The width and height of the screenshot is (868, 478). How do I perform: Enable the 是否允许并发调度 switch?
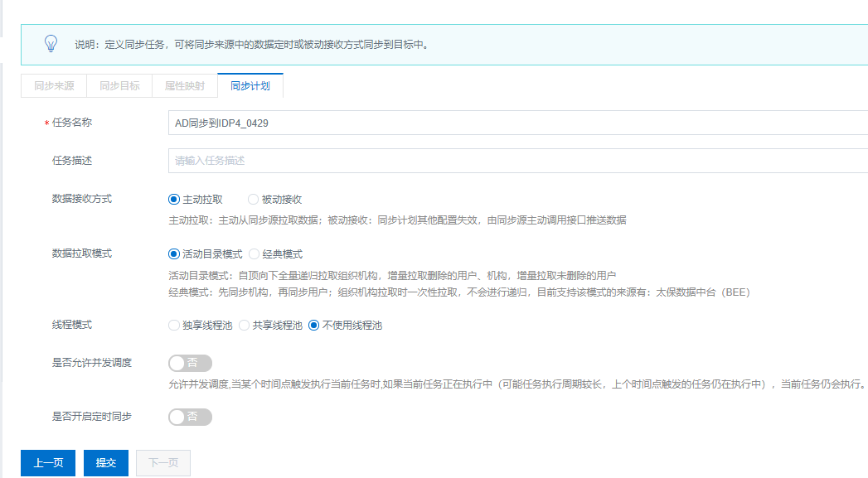(190, 363)
